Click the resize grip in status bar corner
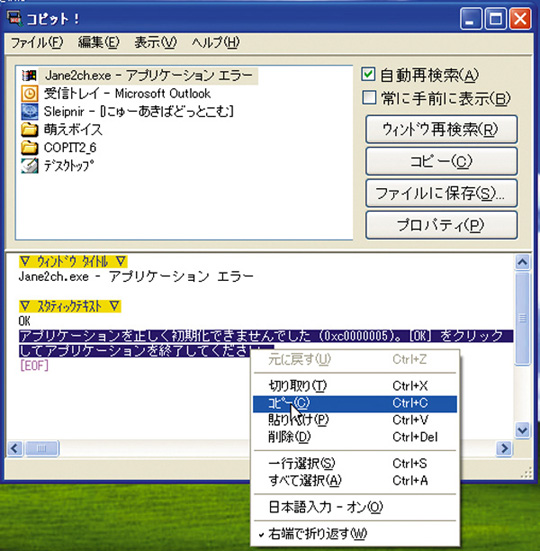This screenshot has width=540, height=551. tap(526, 473)
